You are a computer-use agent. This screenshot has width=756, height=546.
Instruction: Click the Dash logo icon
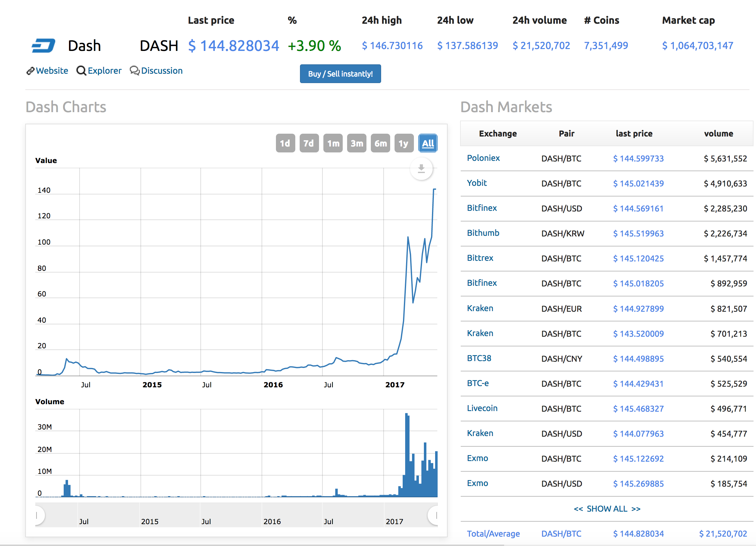[x=43, y=46]
